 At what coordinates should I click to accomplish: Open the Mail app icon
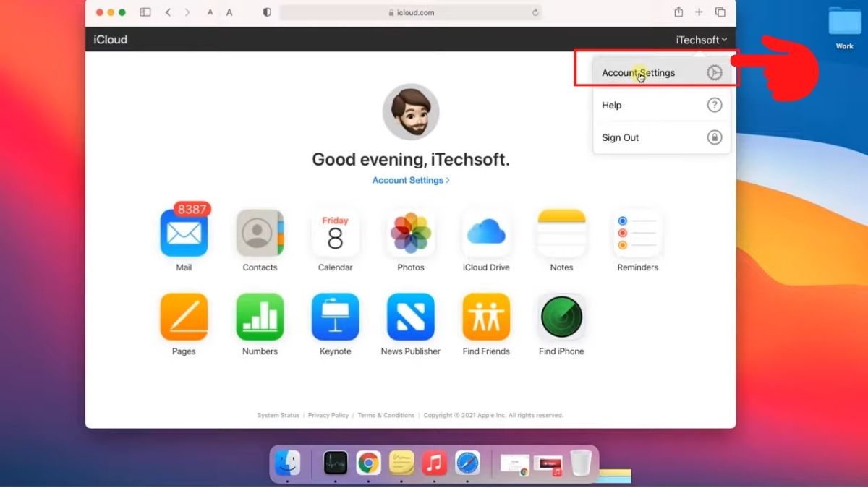(x=184, y=233)
